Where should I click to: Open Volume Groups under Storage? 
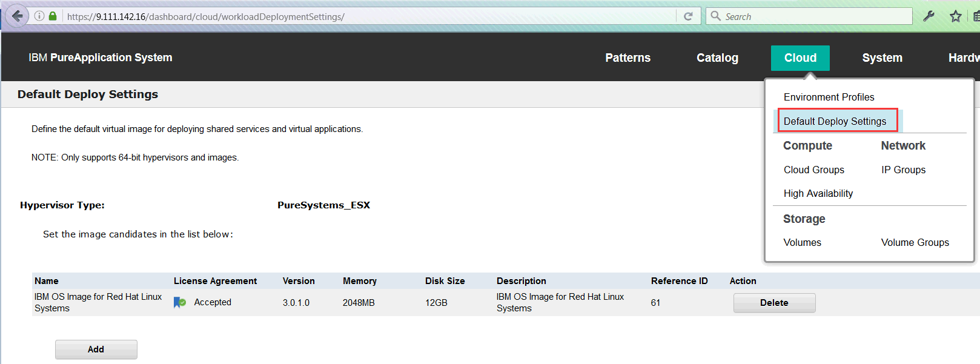[915, 242]
